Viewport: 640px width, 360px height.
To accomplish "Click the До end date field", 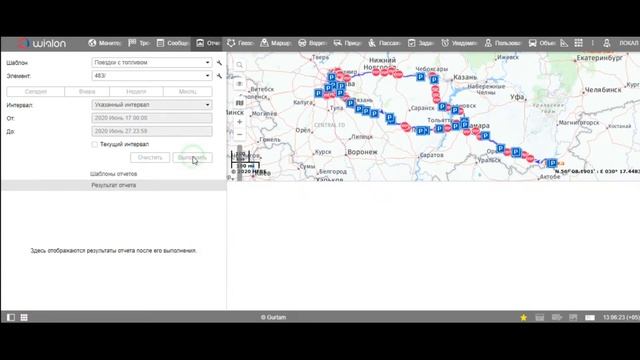I will tap(151, 131).
